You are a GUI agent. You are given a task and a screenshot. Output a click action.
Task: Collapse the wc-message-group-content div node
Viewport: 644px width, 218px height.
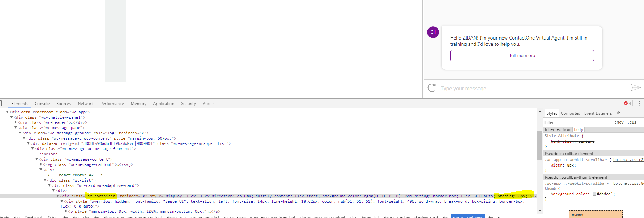coord(24,138)
